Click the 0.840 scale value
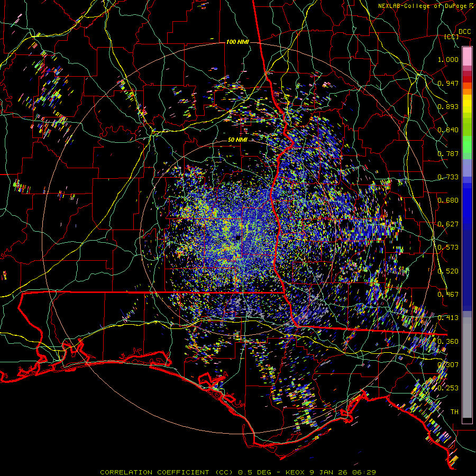The width and height of the screenshot is (476, 476). (x=448, y=130)
